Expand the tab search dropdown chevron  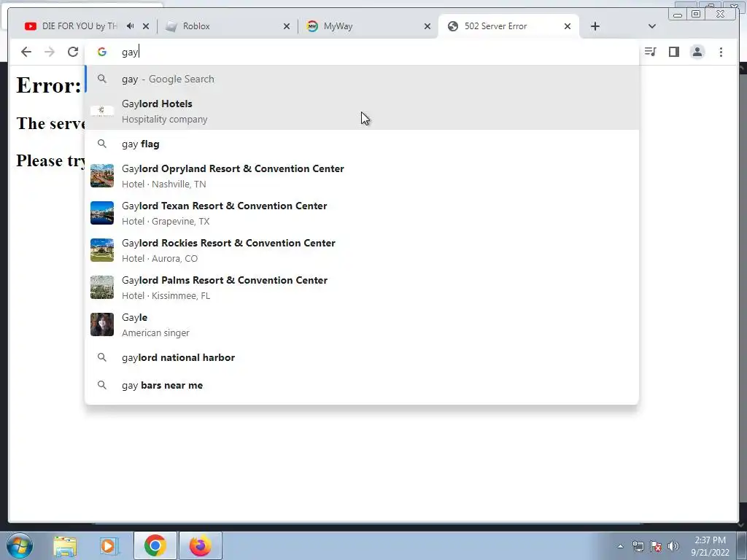point(652,26)
